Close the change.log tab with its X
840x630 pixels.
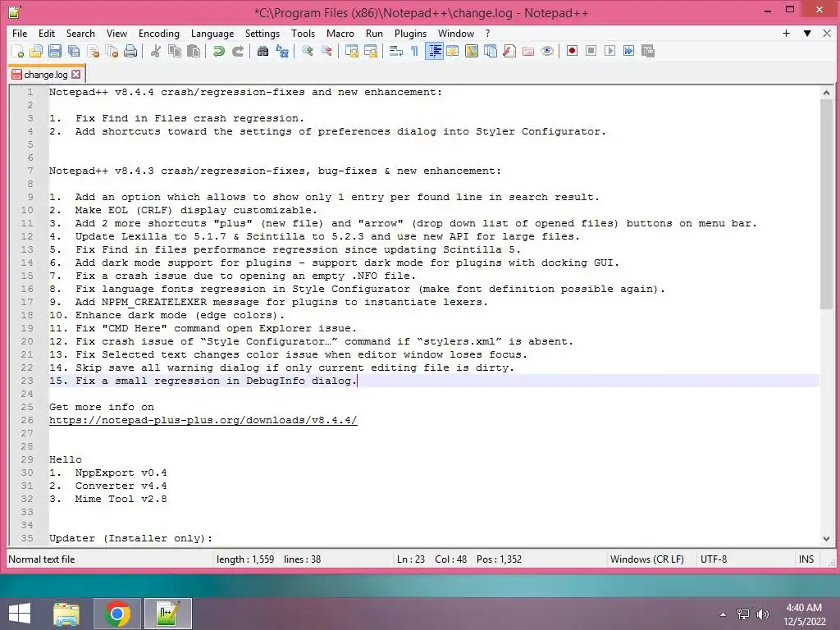[x=76, y=75]
